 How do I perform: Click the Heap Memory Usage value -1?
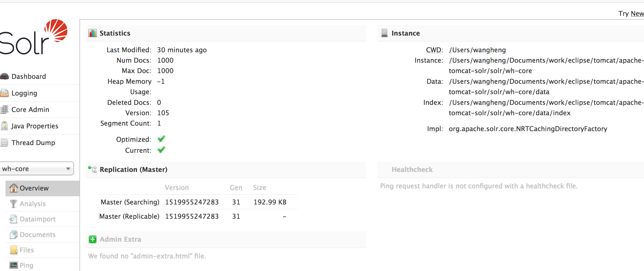161,81
